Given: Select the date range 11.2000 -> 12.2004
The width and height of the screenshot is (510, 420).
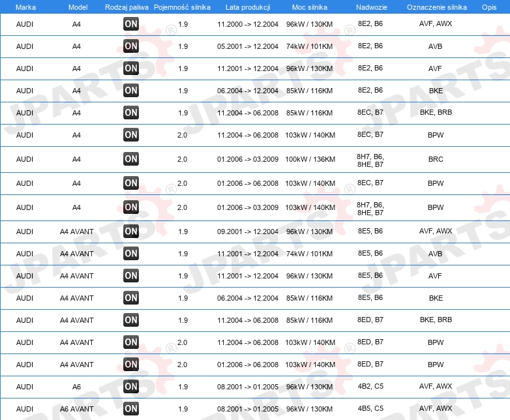Looking at the screenshot, I should (x=248, y=24).
